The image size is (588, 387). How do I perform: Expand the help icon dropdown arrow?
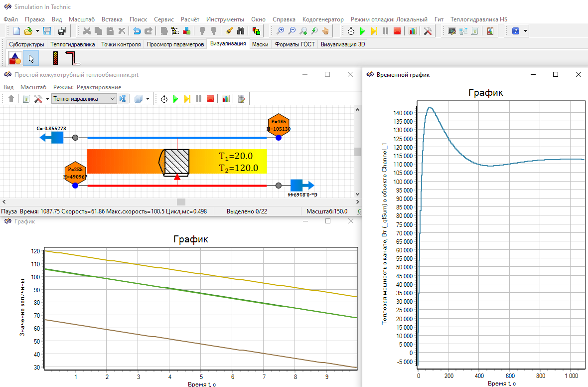[525, 31]
